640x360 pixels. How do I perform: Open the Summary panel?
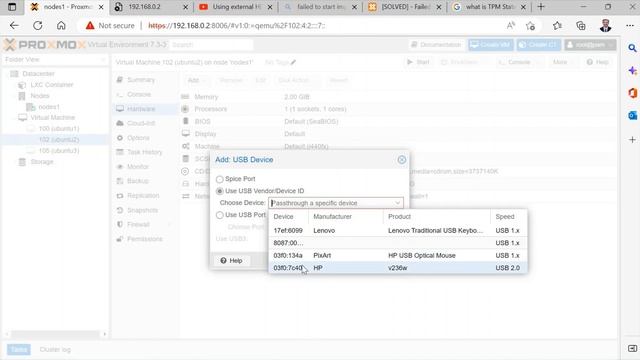tap(141, 80)
